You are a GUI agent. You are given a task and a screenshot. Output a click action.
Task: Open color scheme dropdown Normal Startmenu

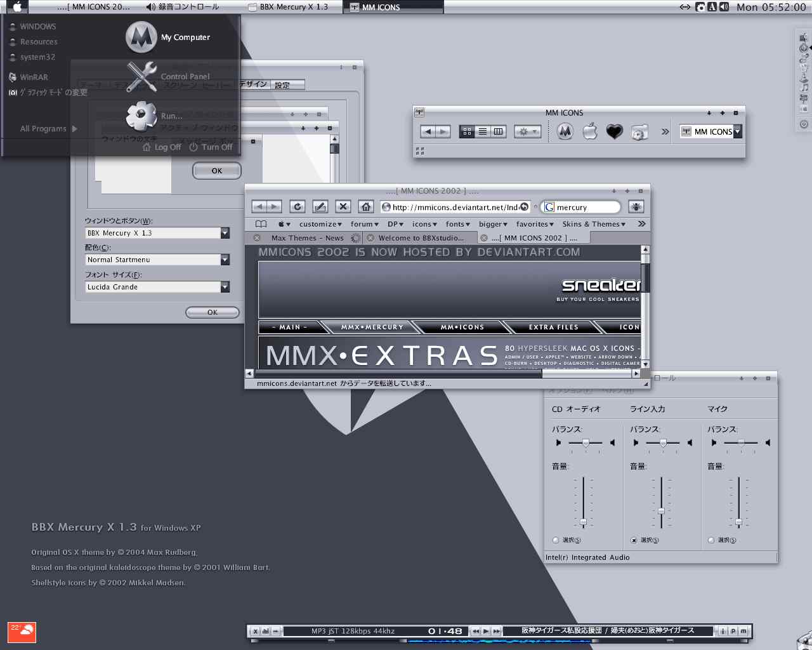click(225, 260)
